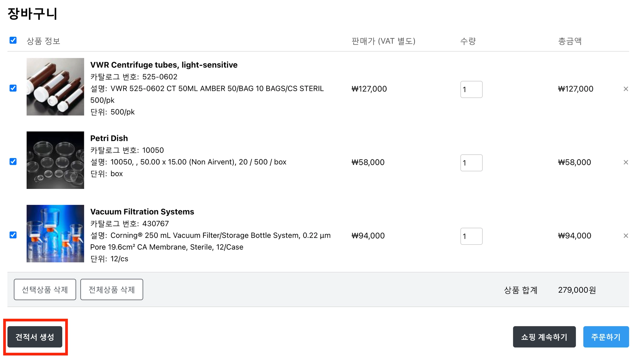Viewport: 644px width, 364px height.
Task: Click the 단위: 12/cs unit text
Action: [109, 259]
